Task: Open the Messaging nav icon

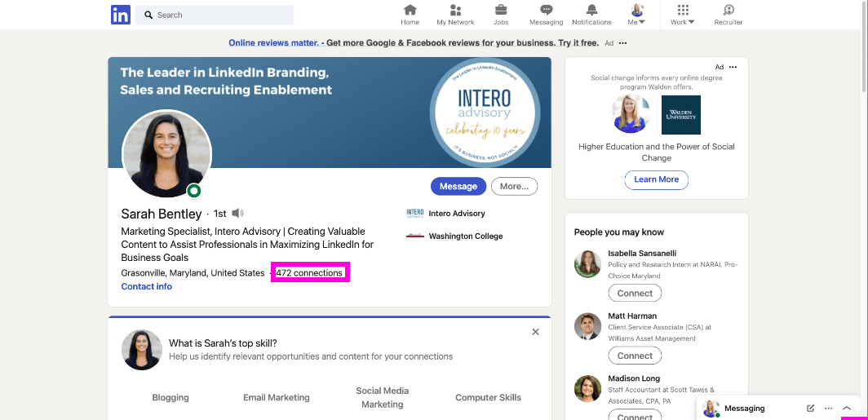Action: point(547,15)
